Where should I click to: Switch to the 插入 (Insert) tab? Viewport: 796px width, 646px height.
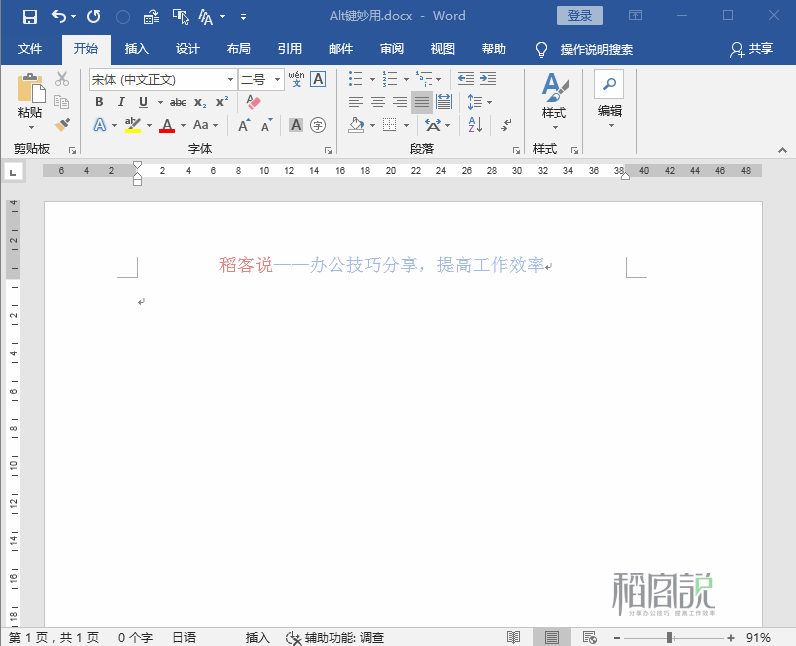coord(137,49)
